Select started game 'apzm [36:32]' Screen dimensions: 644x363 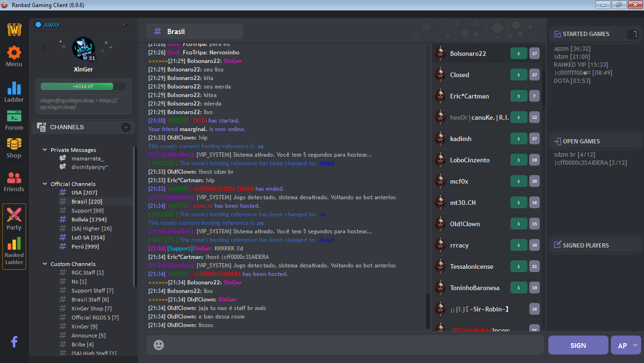572,49
